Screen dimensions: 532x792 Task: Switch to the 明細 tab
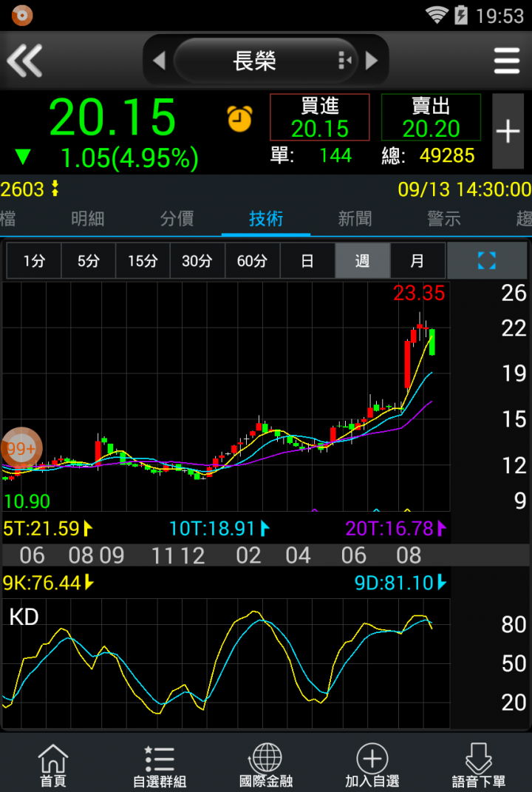click(88, 219)
